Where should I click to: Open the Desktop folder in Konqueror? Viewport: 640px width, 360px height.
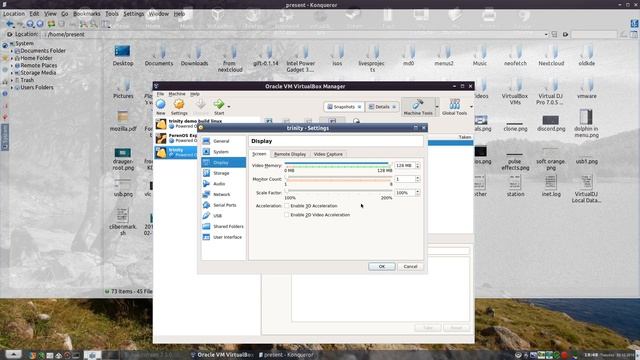[122, 56]
